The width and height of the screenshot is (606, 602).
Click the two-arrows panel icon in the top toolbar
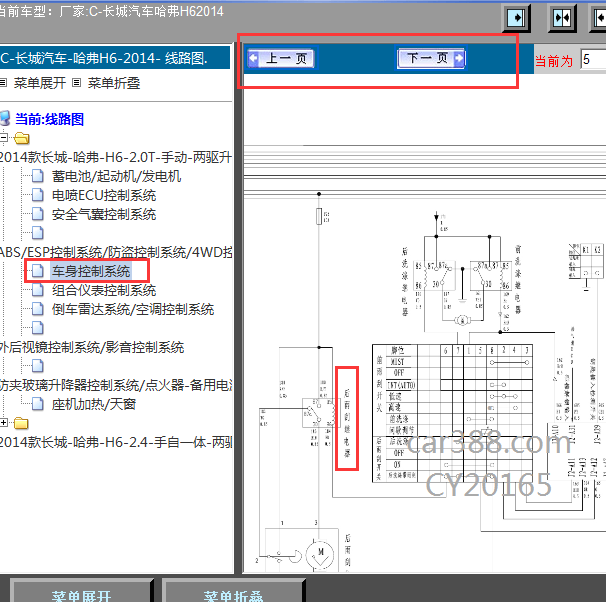coord(562,18)
